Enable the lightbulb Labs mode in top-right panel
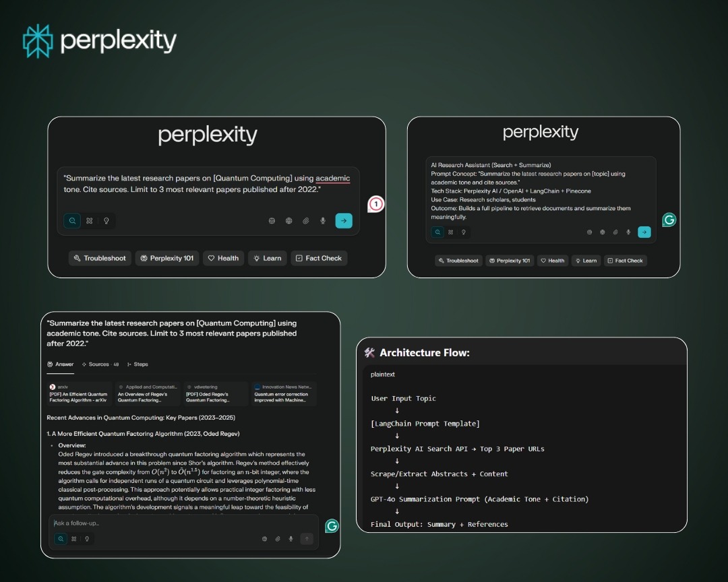 click(x=464, y=232)
